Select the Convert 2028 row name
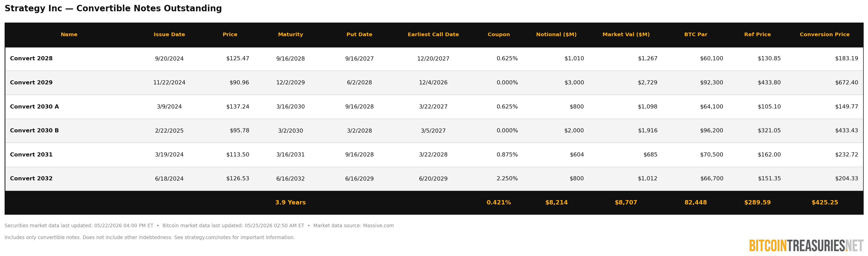868x256 pixels. coord(31,58)
